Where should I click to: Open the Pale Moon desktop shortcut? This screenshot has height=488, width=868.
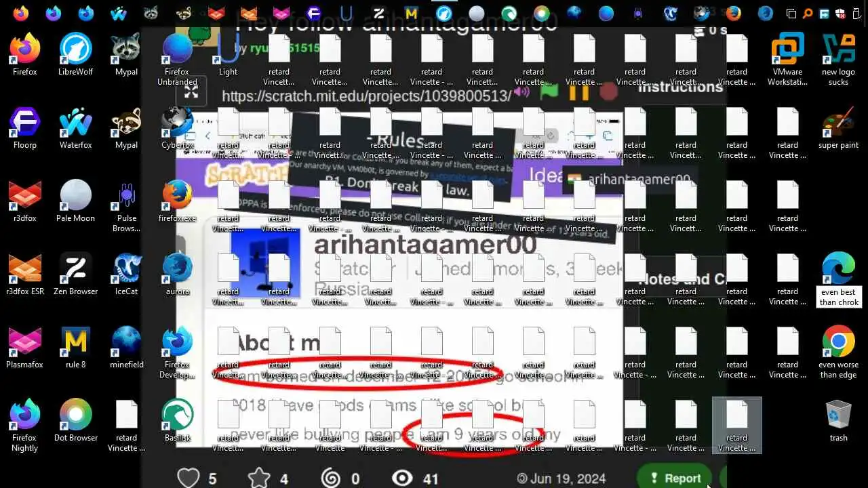pos(75,201)
